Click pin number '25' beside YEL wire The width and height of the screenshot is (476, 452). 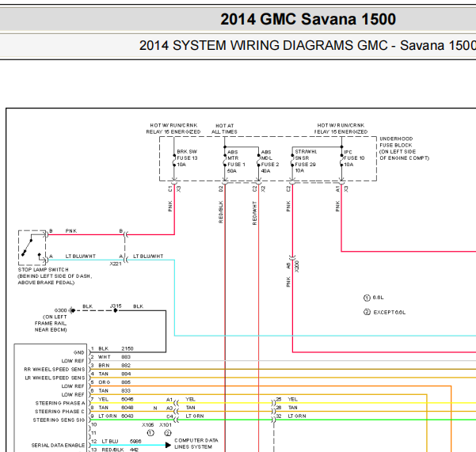click(279, 399)
